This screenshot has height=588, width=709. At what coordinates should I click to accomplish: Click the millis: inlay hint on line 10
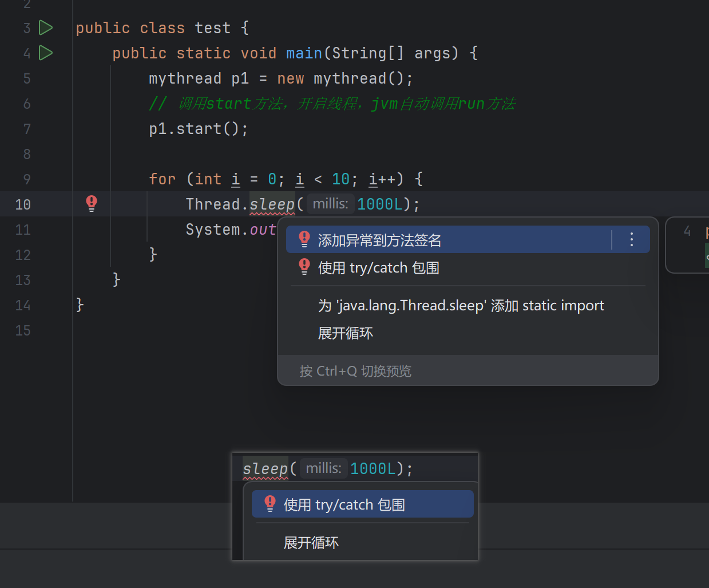click(330, 204)
